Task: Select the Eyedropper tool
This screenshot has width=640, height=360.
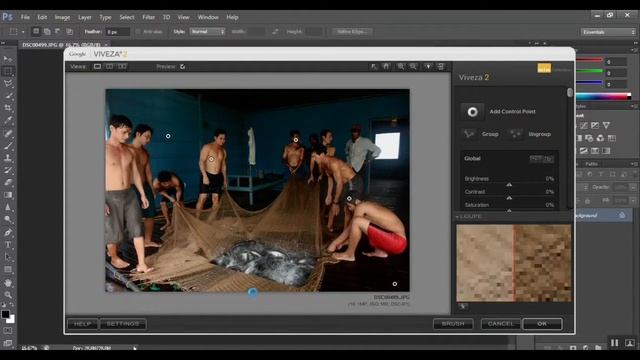Action: (x=8, y=120)
